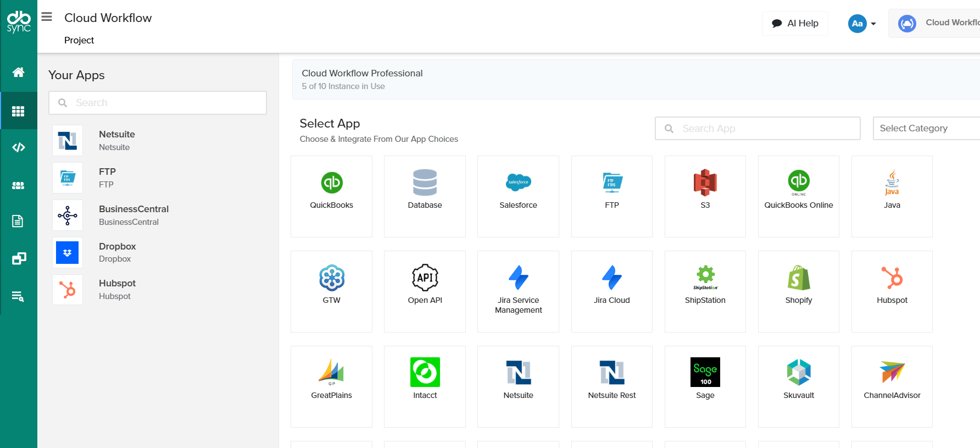Image resolution: width=980 pixels, height=448 pixels.
Task: Open the Project menu item
Action: tap(79, 40)
